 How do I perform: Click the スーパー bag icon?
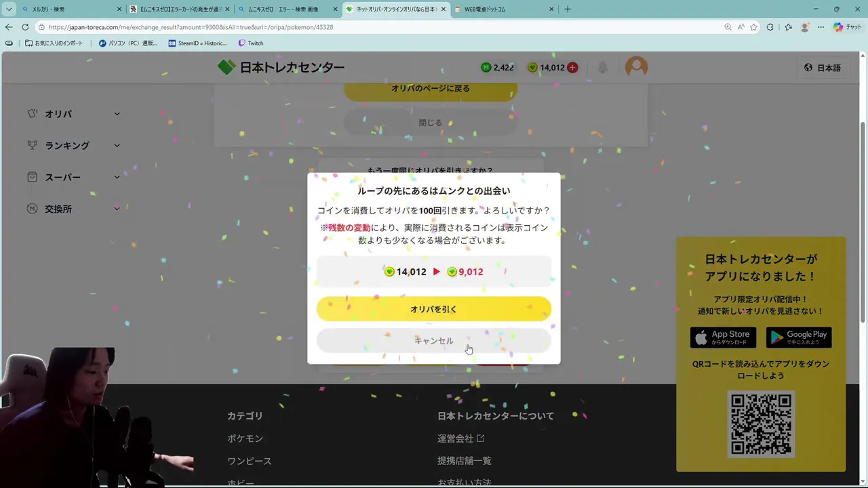coord(32,177)
